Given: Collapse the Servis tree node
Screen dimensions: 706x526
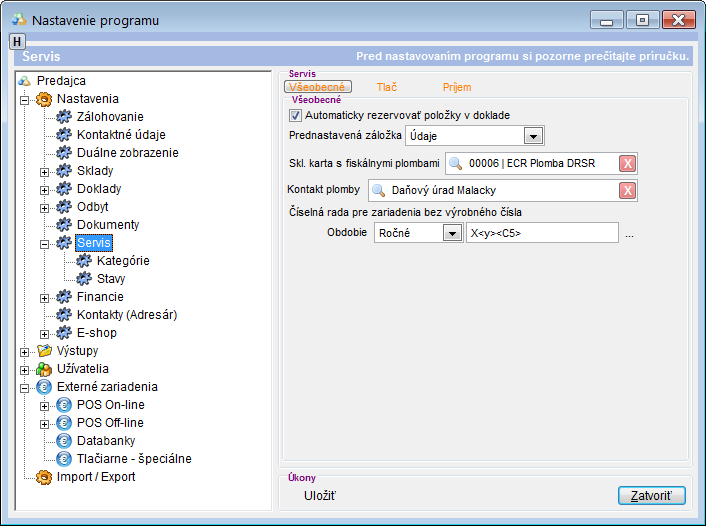Looking at the screenshot, I should [x=44, y=243].
